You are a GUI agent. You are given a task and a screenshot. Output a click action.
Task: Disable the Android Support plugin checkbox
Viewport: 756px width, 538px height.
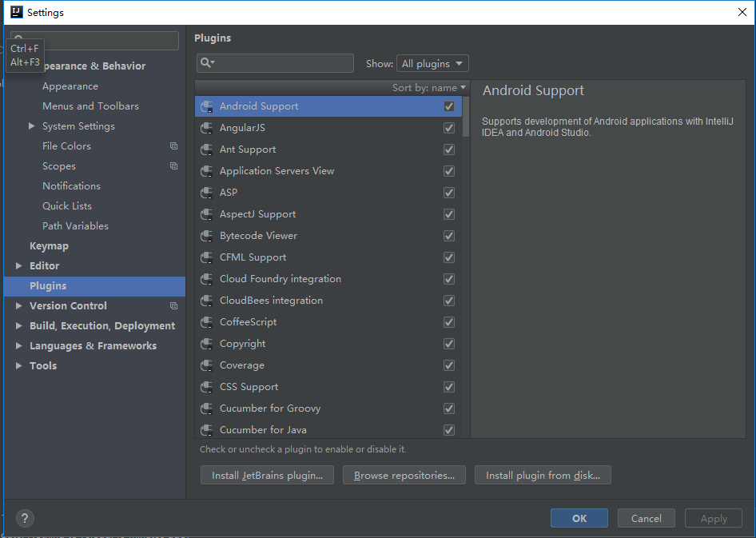(449, 106)
